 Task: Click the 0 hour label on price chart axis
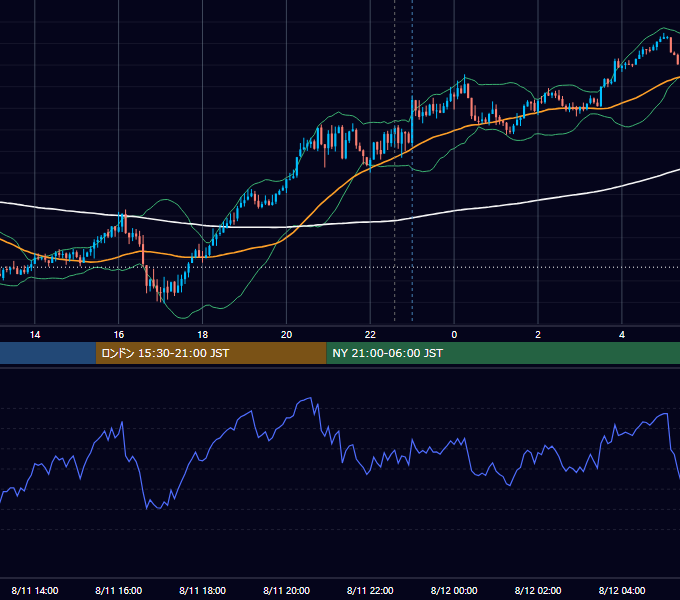coord(454,335)
